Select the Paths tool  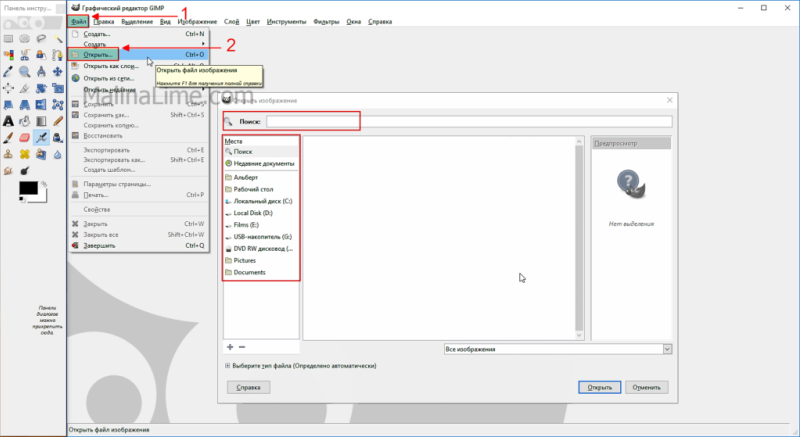(x=58, y=55)
